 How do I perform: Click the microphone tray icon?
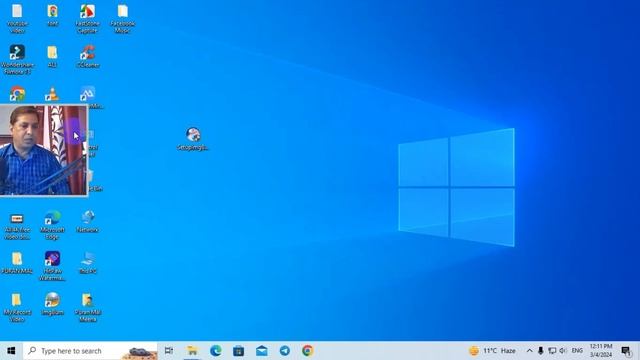tap(540, 351)
